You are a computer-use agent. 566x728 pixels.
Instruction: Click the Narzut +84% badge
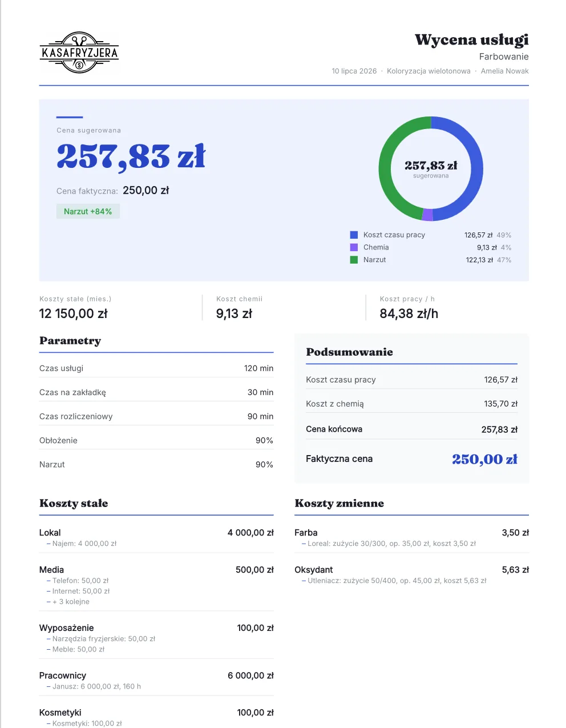coord(88,211)
